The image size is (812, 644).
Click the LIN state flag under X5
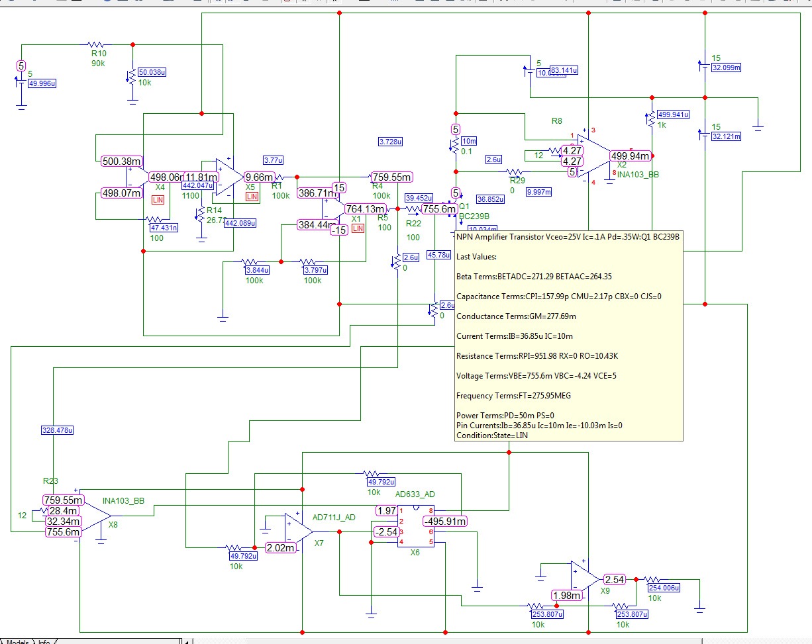click(252, 197)
